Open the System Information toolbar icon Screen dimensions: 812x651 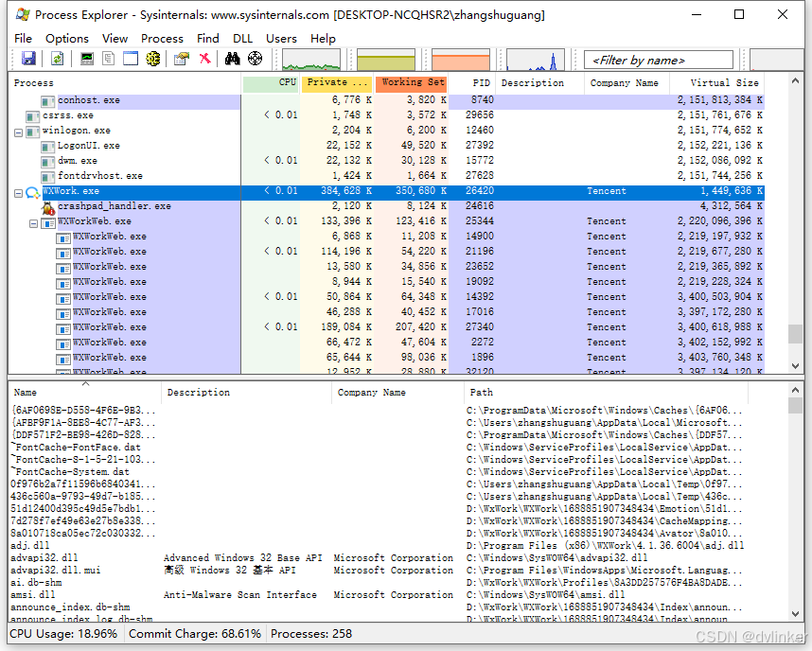click(87, 59)
